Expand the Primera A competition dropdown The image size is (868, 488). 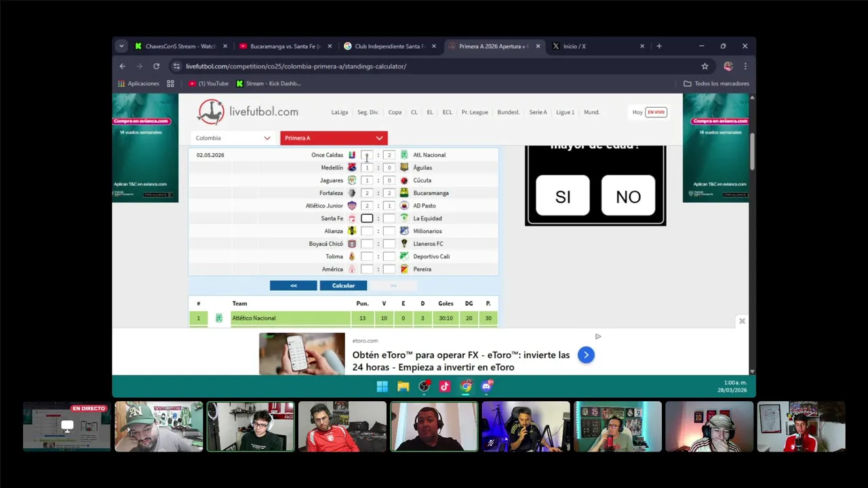tap(334, 138)
